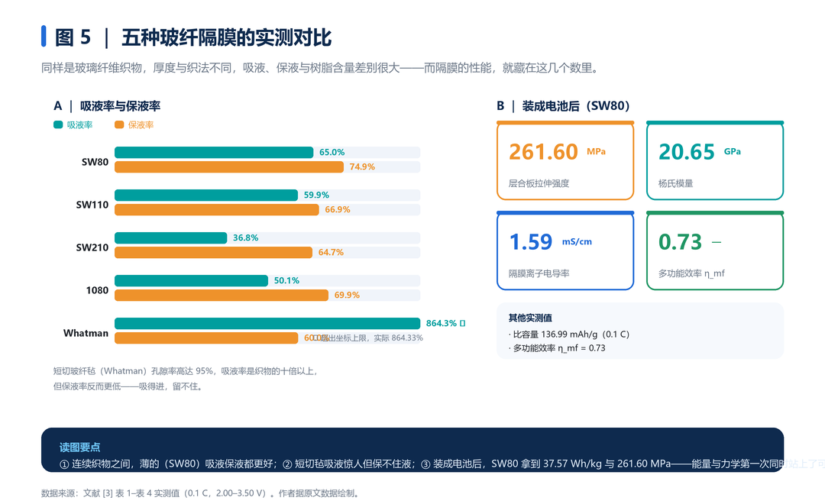Select the 64.7% value label
Image resolution: width=825 pixels, height=504 pixels.
coord(331,253)
